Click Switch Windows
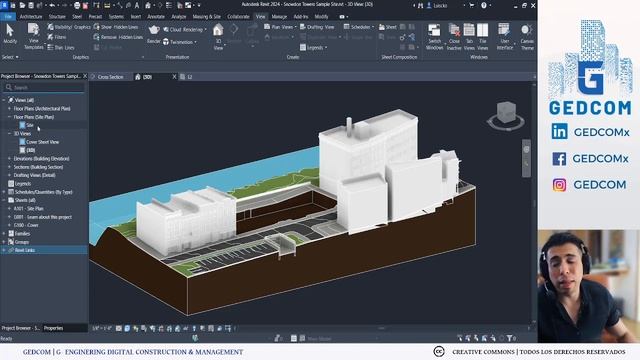The width and height of the screenshot is (640, 360). [434, 37]
